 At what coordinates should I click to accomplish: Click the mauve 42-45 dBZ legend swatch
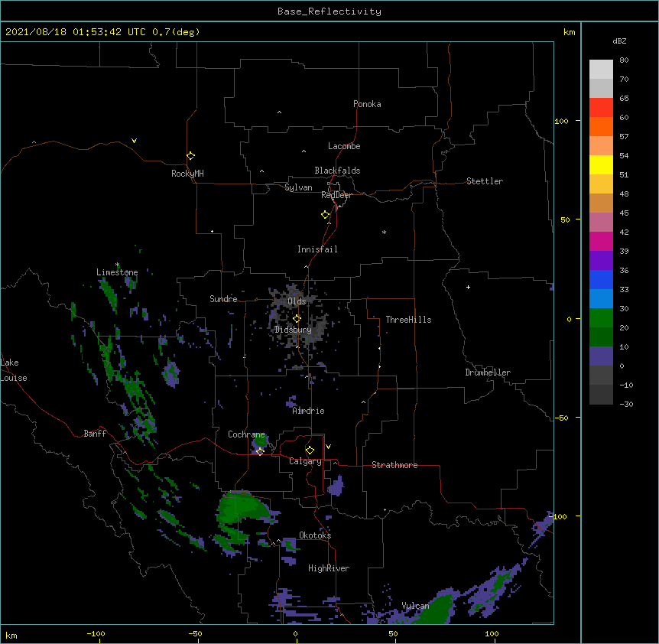click(601, 222)
